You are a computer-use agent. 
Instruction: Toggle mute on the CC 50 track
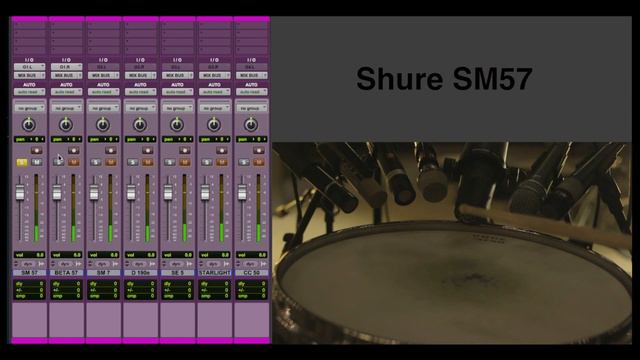pos(259,162)
